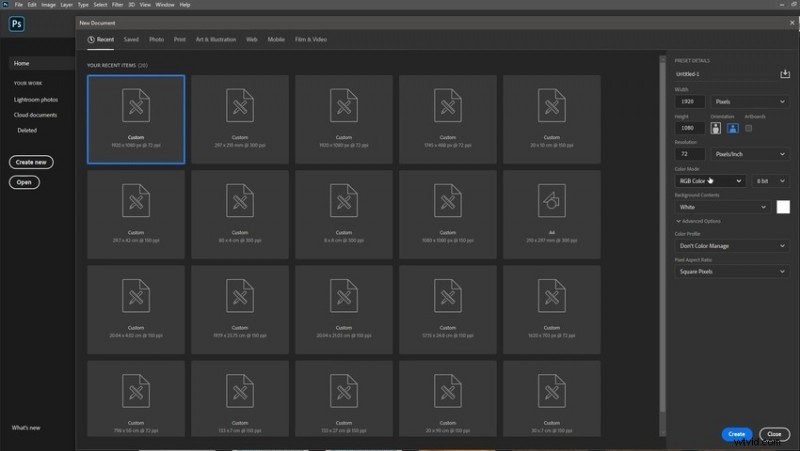Click the Height input field
This screenshot has height=451, width=800.
coord(688,128)
